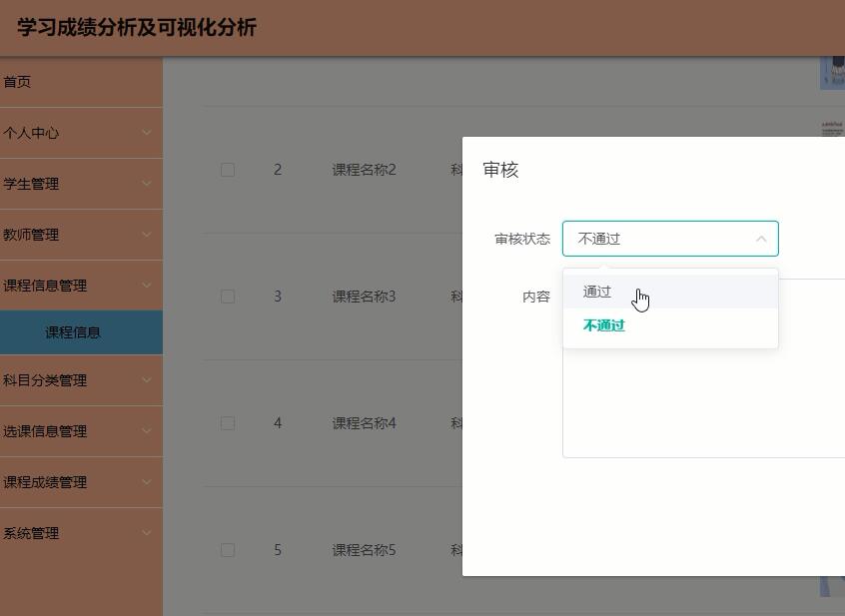This screenshot has width=845, height=616.
Task: Expand the 系统管理 sidebar menu
Action: point(81,533)
